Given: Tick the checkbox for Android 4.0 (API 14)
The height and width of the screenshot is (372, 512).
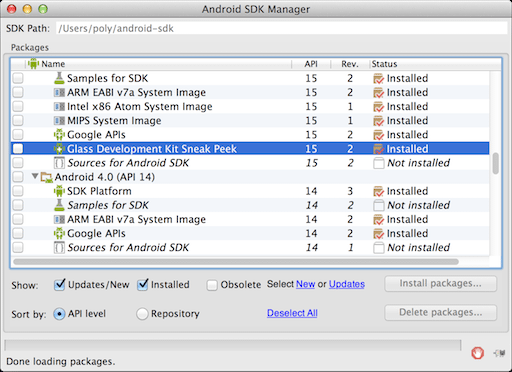Looking at the screenshot, I should 18,177.
